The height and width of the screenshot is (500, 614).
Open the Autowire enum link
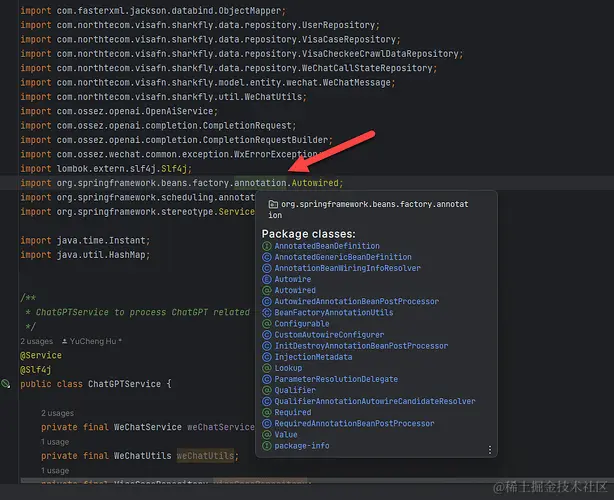293,279
